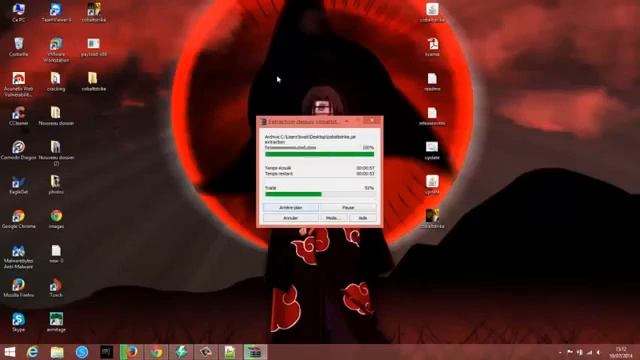Image resolution: width=640 pixels, height=360 pixels.
Task: Click the Aide button in extraction dialog
Action: pyautogui.click(x=363, y=218)
